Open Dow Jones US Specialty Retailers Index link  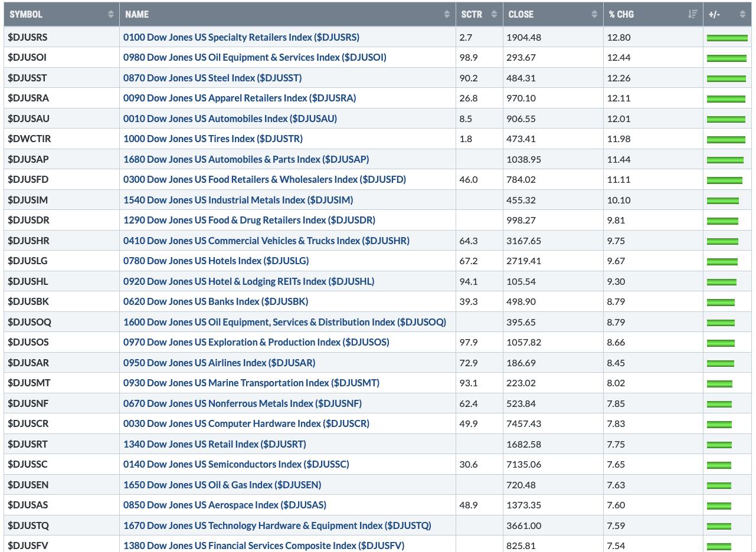coord(241,37)
